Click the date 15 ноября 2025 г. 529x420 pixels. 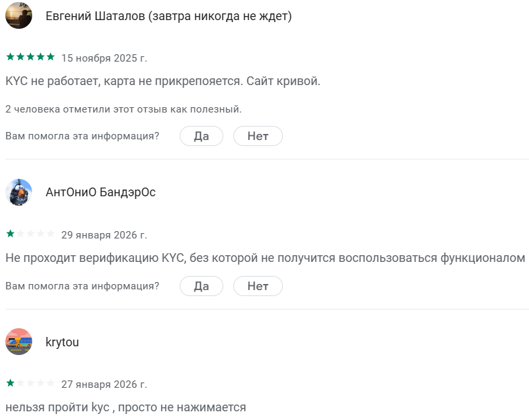[x=104, y=58]
